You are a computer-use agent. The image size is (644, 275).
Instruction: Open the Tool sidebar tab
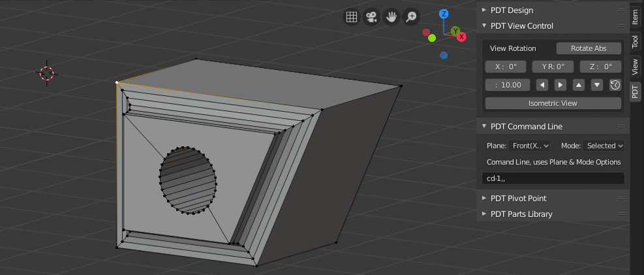tap(636, 41)
